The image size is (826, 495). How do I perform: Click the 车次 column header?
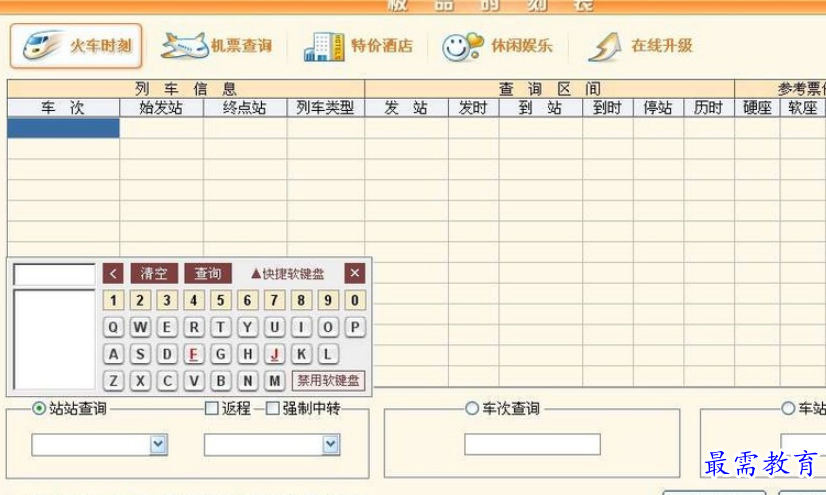pyautogui.click(x=63, y=108)
